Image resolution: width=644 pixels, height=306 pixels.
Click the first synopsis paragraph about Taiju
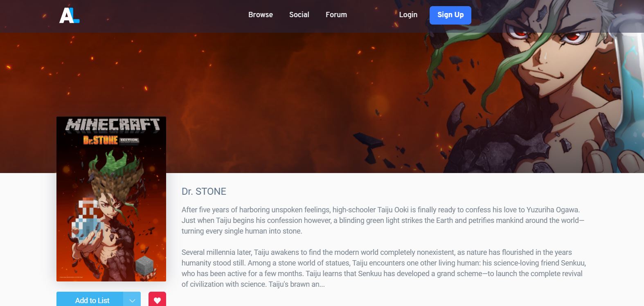tap(383, 220)
